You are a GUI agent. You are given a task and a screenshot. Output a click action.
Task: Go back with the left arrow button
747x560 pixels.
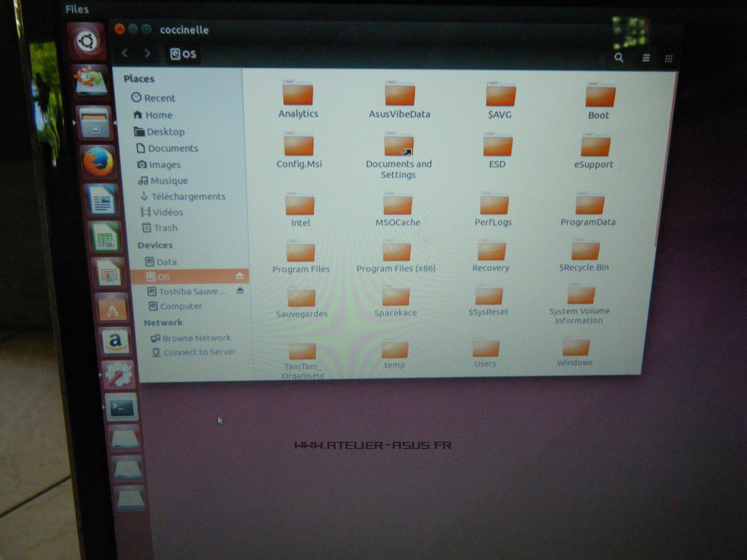(125, 53)
